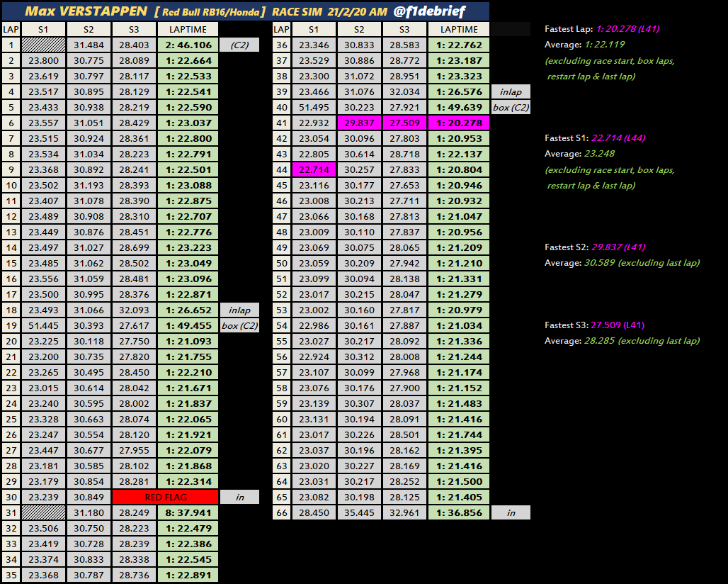Select lap 39 S3 time 32.034
Image resolution: width=728 pixels, height=584 pixels.
point(404,91)
